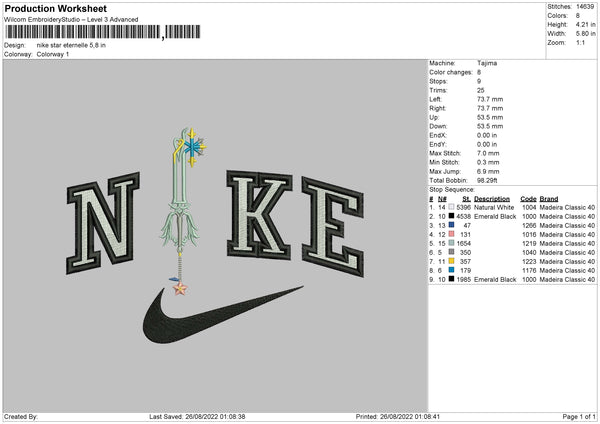Click the light blue swatch with code 1176
The height and width of the screenshot is (424, 600).
pos(451,270)
